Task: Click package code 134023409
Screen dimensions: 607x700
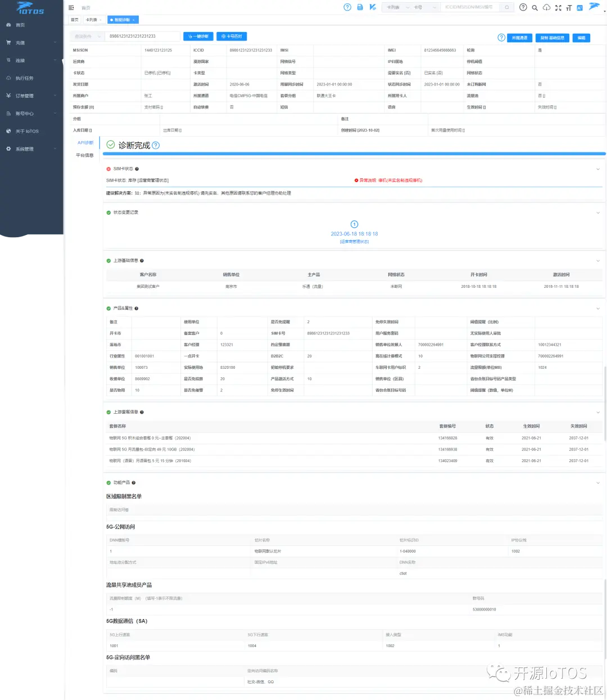Action: click(x=447, y=460)
